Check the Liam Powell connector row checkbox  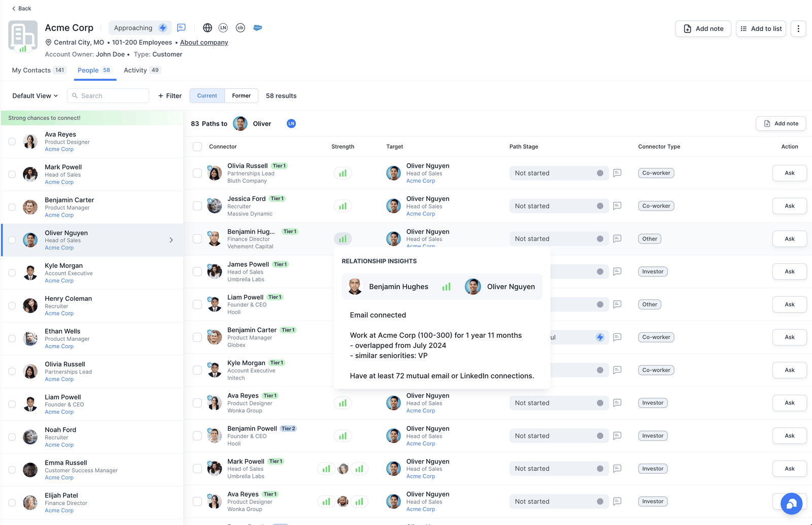pos(197,304)
